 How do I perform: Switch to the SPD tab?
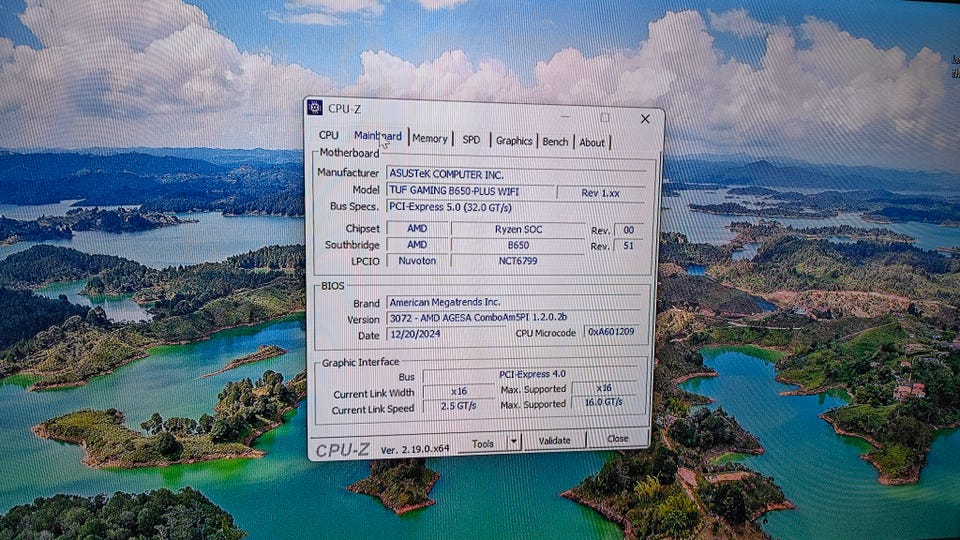click(471, 140)
